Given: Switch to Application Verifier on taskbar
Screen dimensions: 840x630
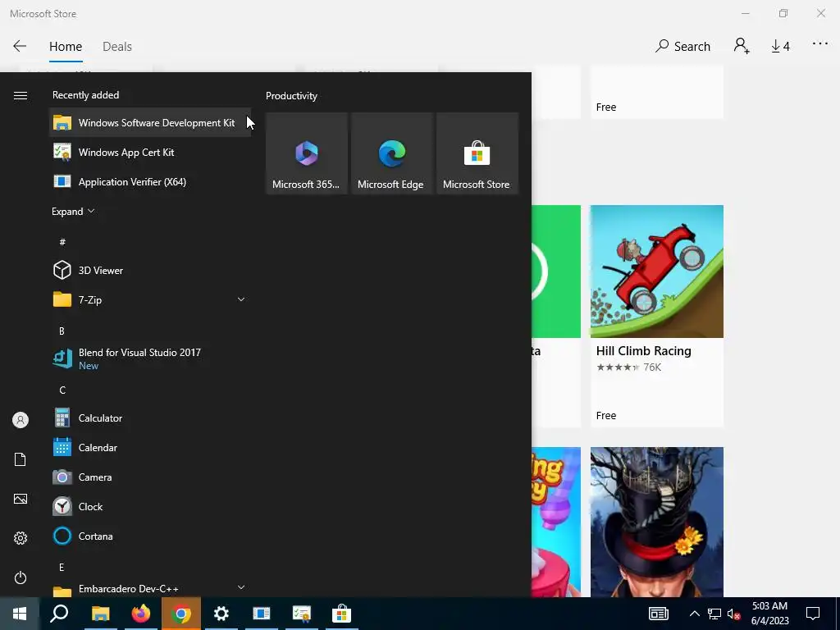Looking at the screenshot, I should (262, 614).
